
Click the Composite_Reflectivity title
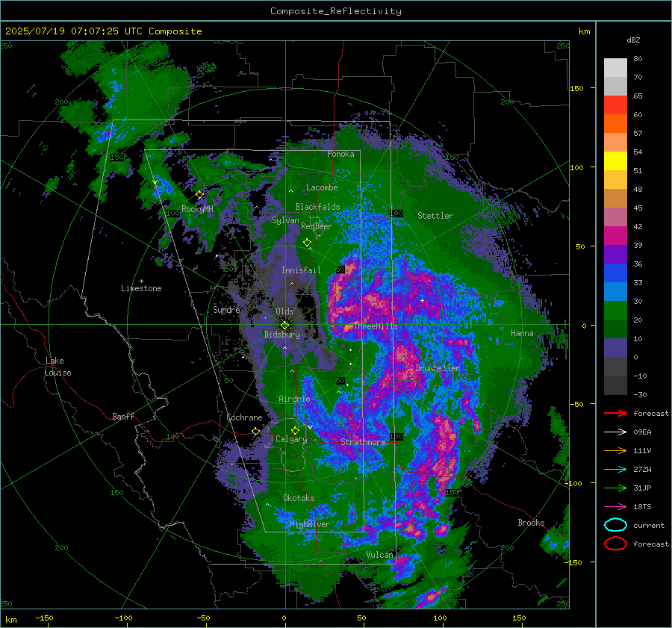click(x=335, y=11)
